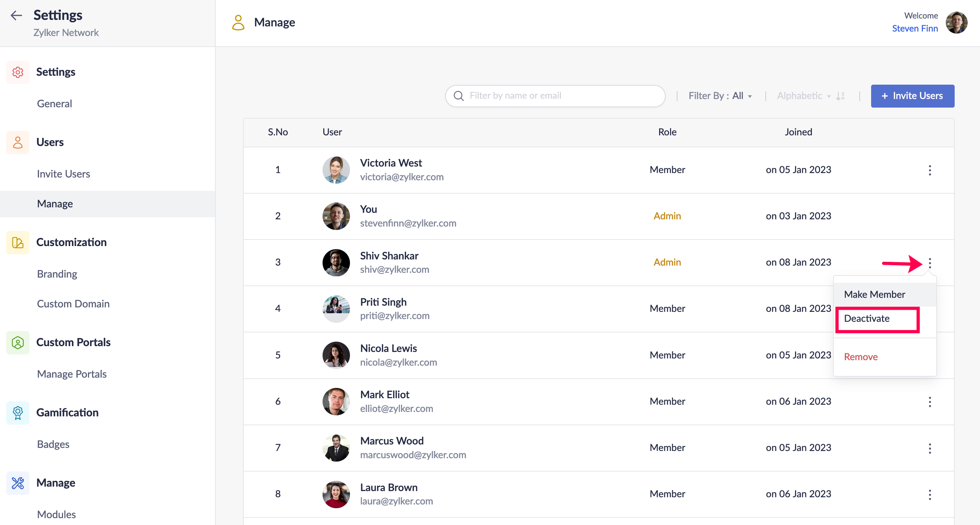
Task: Select Remove in the user menu
Action: click(860, 357)
